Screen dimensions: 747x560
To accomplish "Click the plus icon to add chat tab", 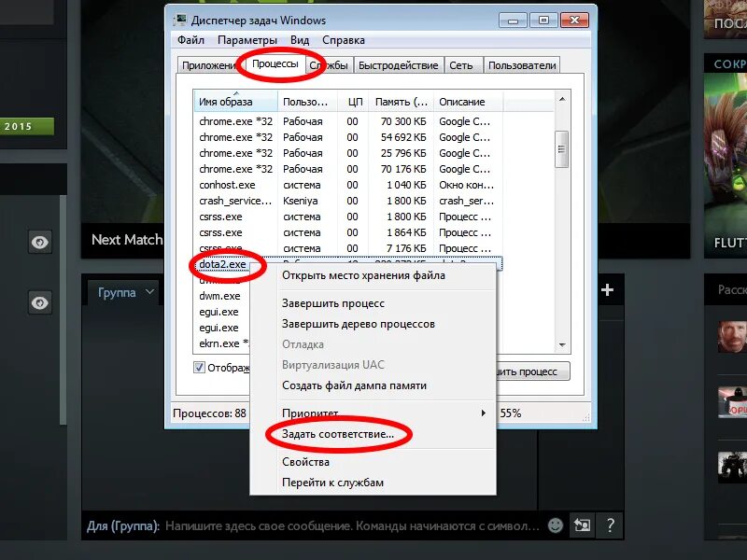I will pyautogui.click(x=607, y=290).
